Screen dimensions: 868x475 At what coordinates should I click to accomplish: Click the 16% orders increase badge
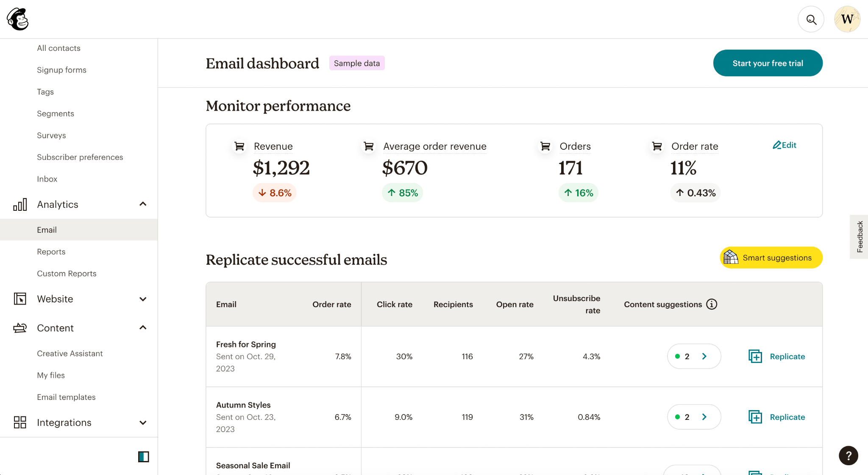(x=578, y=193)
